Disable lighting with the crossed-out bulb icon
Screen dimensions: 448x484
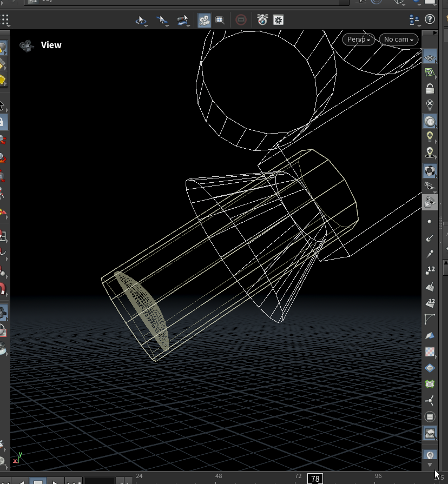[x=430, y=104]
